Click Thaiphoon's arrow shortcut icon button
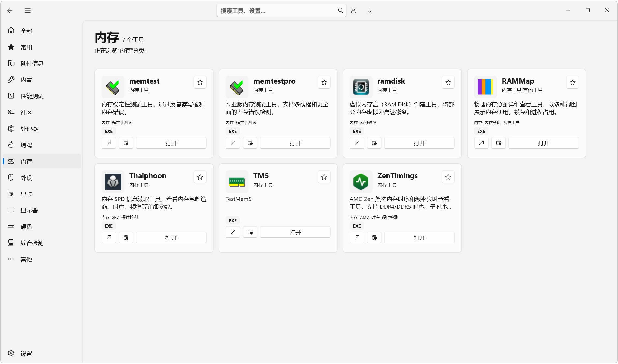 tap(109, 237)
